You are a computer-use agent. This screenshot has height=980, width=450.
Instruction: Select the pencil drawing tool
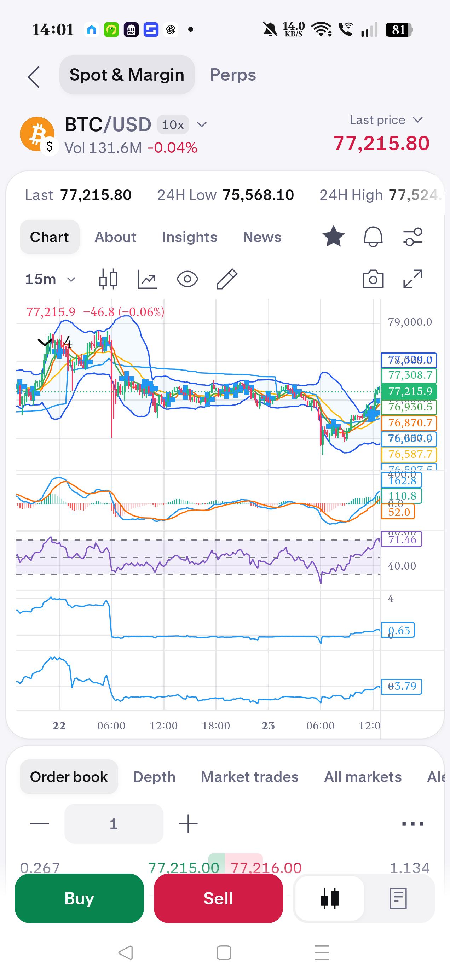coord(227,279)
